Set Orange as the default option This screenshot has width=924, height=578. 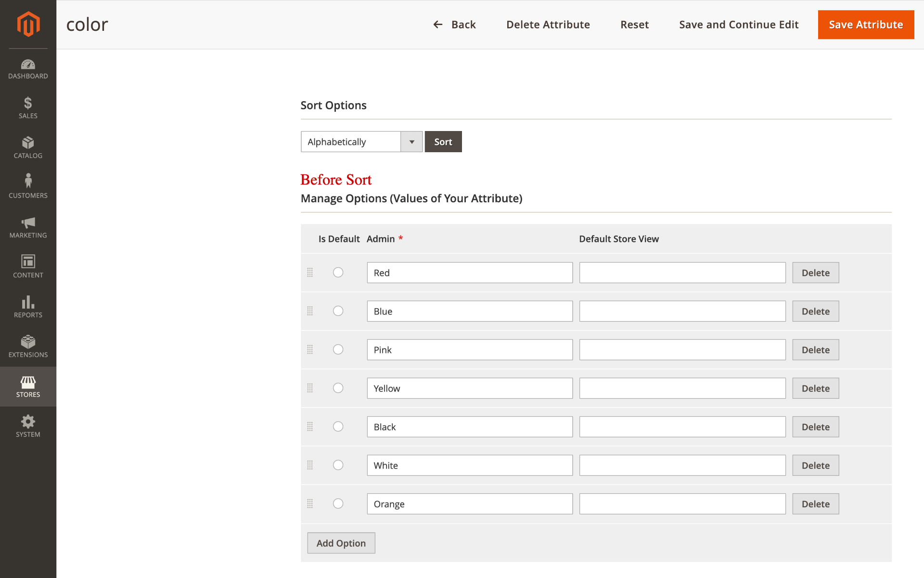[338, 503]
